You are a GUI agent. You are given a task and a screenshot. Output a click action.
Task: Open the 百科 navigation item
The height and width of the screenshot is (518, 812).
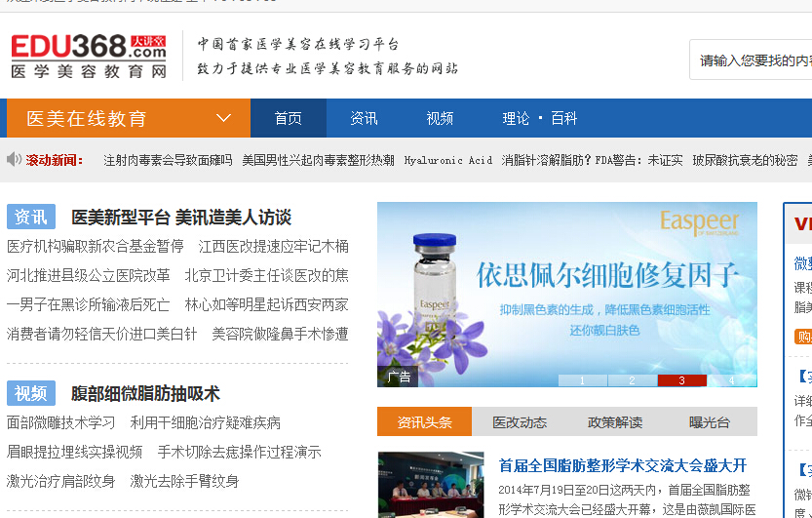coord(564,119)
